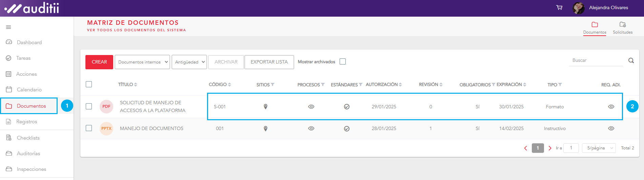The height and width of the screenshot is (180, 644).
Task: Enable Mostrar archivados checkbox
Action: click(343, 61)
